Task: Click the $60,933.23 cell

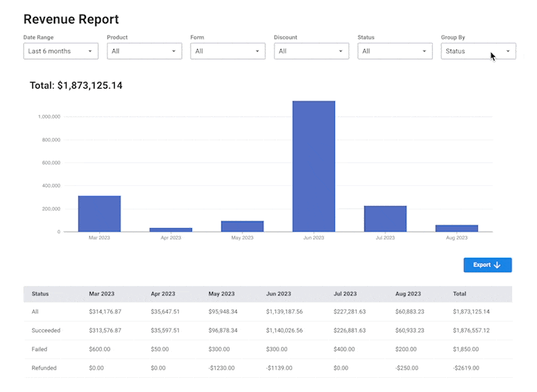Action: [x=410, y=330]
